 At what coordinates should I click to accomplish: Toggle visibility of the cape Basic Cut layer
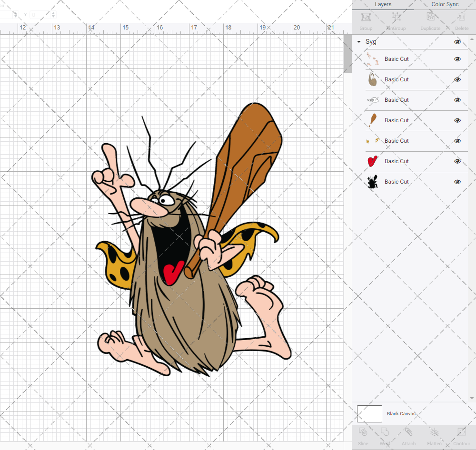pyautogui.click(x=457, y=141)
